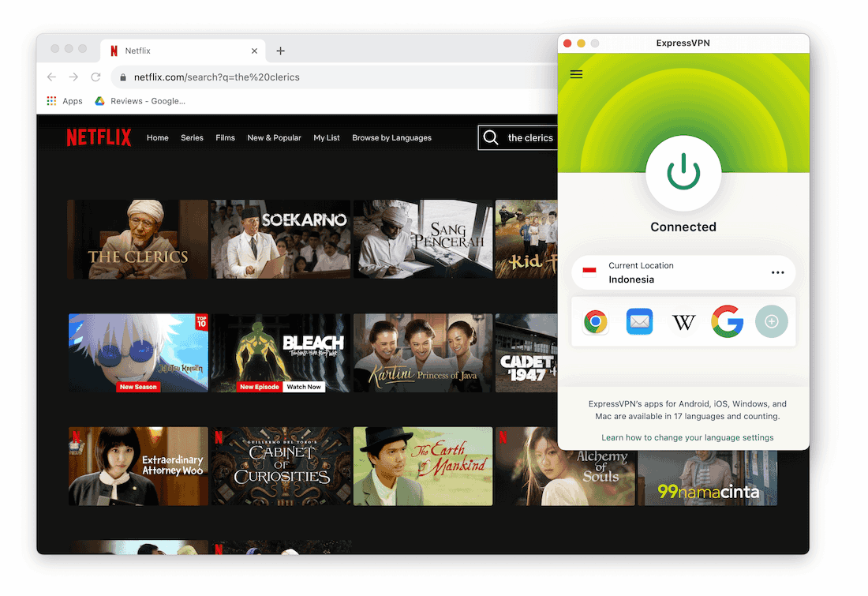
Task: Click New Season badge on Jujutsu Kaisen
Action: tap(138, 387)
